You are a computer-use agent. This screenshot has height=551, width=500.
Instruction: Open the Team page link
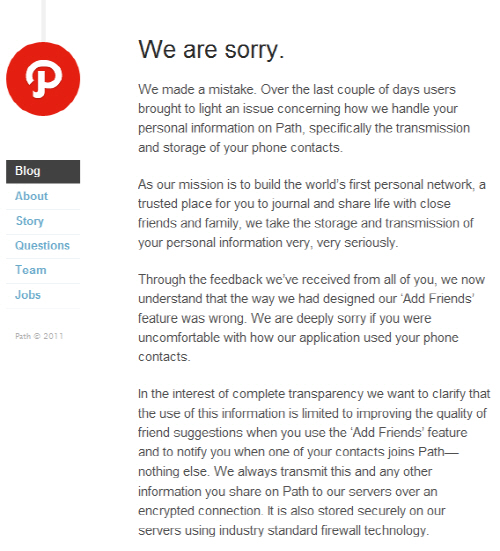[31, 270]
